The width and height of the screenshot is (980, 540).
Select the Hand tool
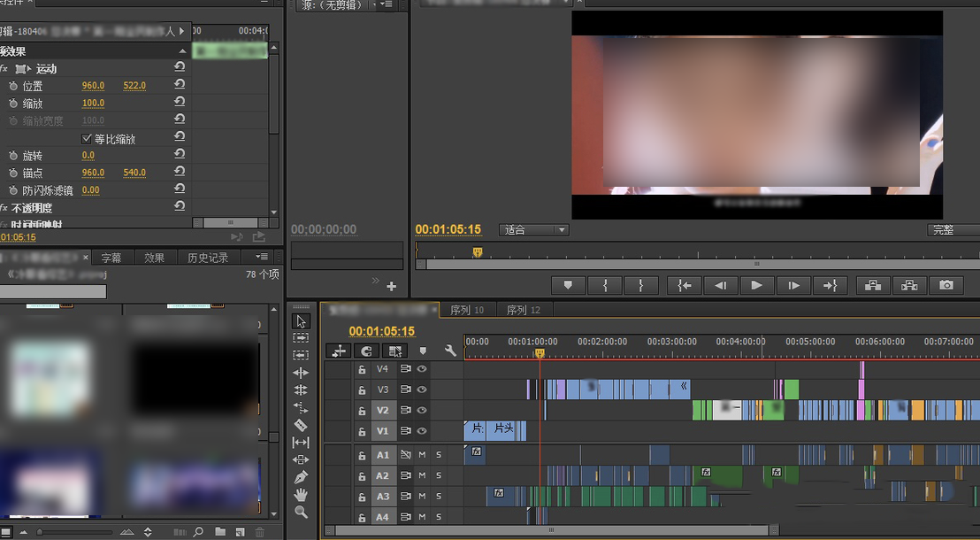coord(301,494)
